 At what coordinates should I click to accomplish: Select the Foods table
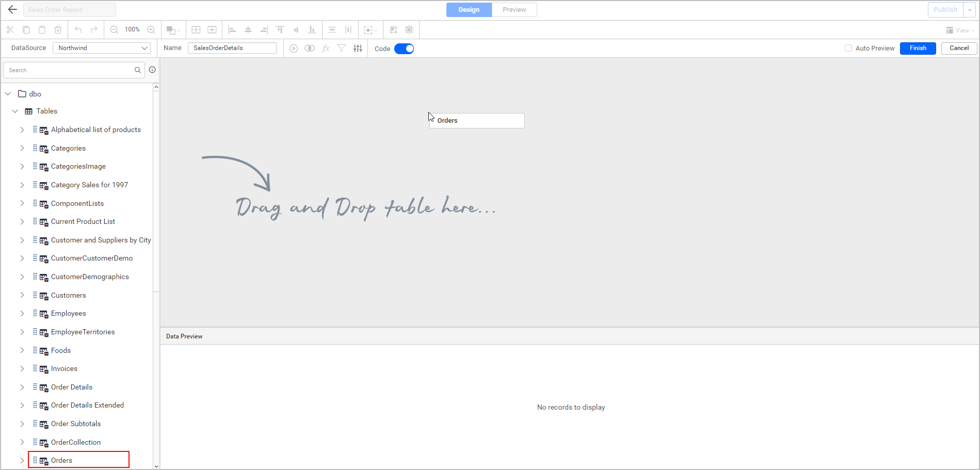[61, 350]
